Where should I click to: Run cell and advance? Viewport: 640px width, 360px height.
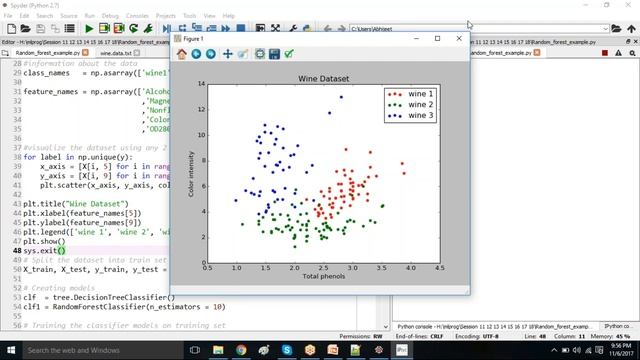tap(119, 29)
